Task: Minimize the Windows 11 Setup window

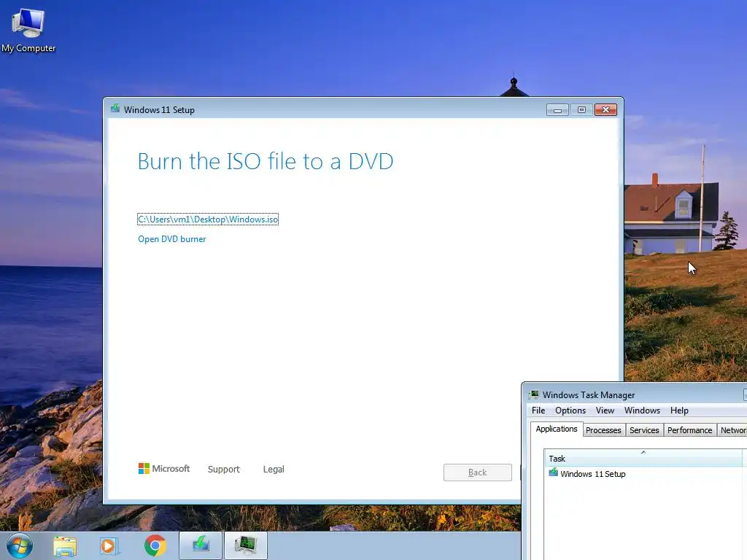Action: [557, 110]
